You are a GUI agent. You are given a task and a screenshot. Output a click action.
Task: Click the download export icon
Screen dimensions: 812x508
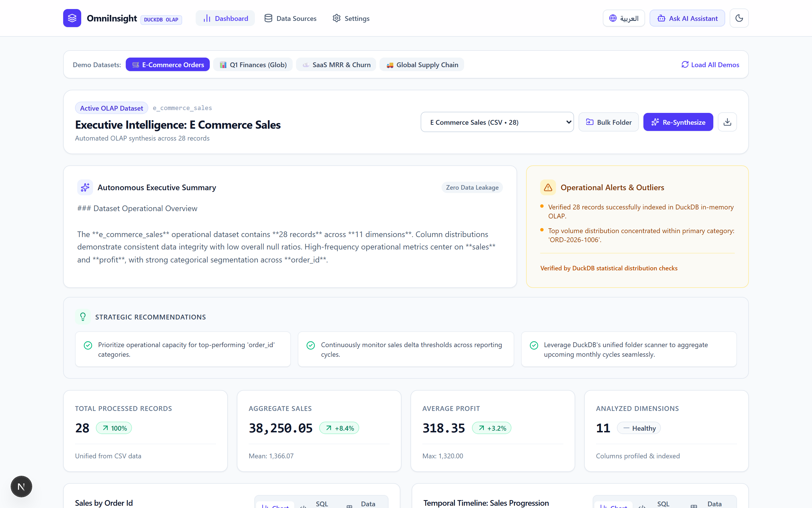pyautogui.click(x=727, y=122)
